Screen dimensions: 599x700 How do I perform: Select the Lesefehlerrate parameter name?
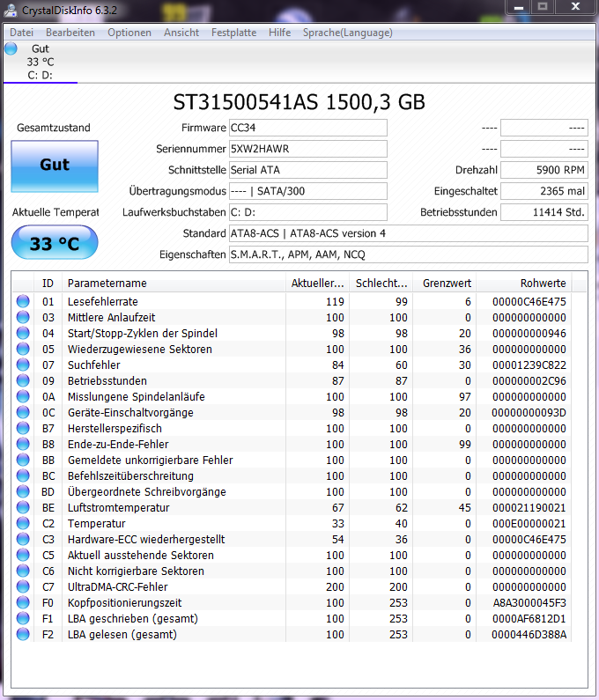point(103,302)
